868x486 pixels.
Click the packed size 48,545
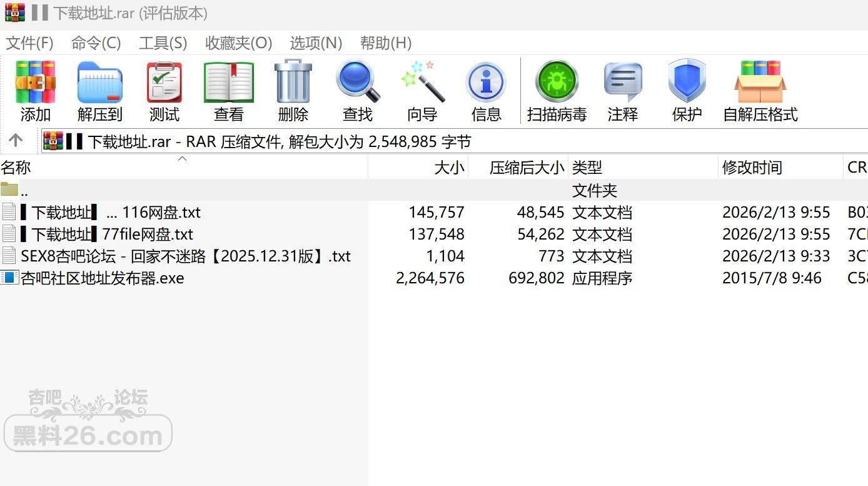pyautogui.click(x=540, y=213)
